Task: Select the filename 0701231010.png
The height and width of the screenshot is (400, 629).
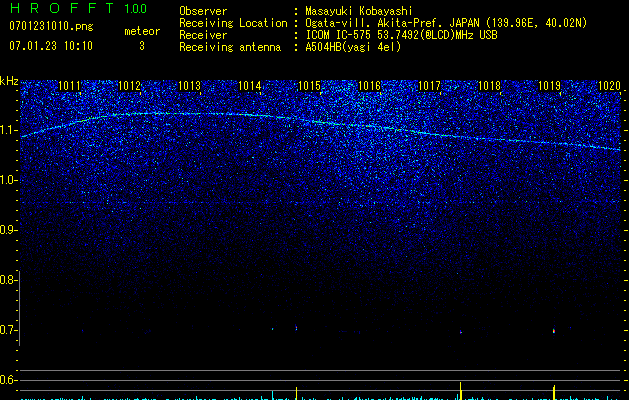Action: tap(51, 27)
